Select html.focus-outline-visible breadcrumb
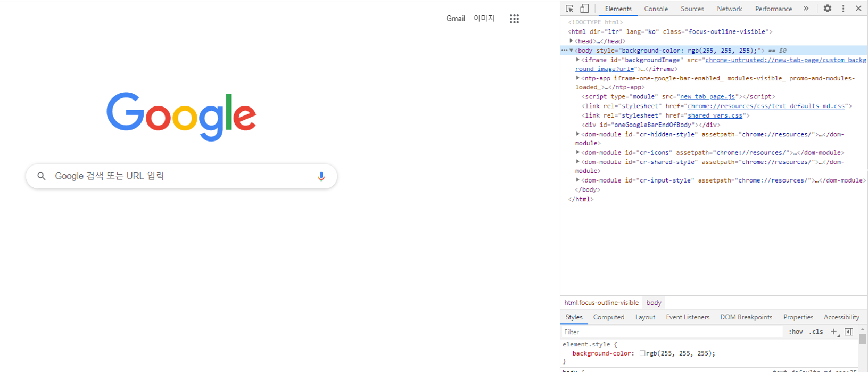 (x=601, y=303)
